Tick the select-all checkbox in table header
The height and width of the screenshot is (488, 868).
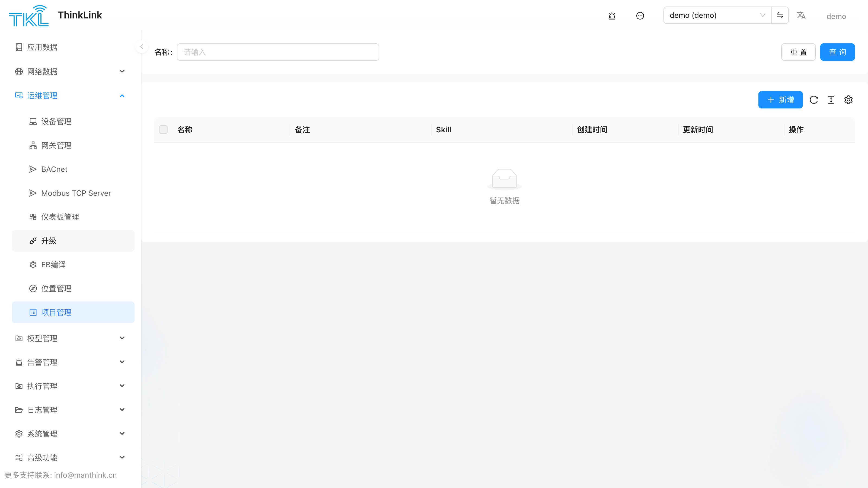[x=163, y=130]
